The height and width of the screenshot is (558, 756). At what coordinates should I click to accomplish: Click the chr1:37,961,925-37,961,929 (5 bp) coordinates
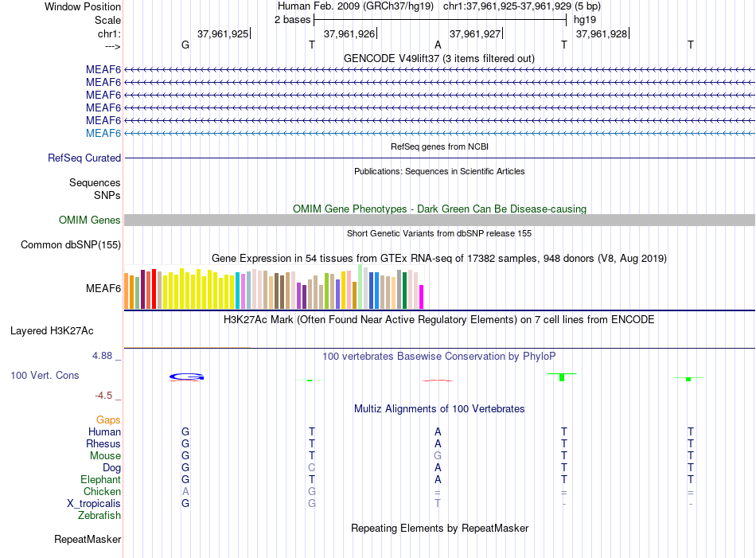click(x=522, y=6)
